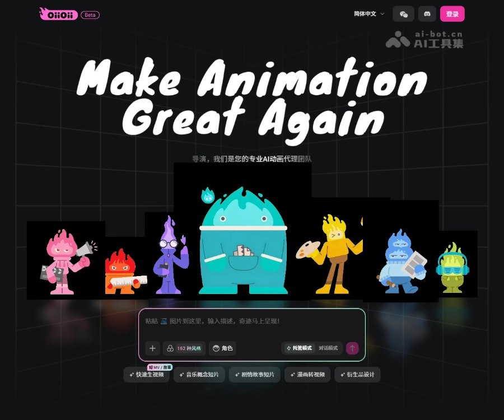Open the WeChat contact icon
Screen dimensions: 504x420
click(x=403, y=14)
